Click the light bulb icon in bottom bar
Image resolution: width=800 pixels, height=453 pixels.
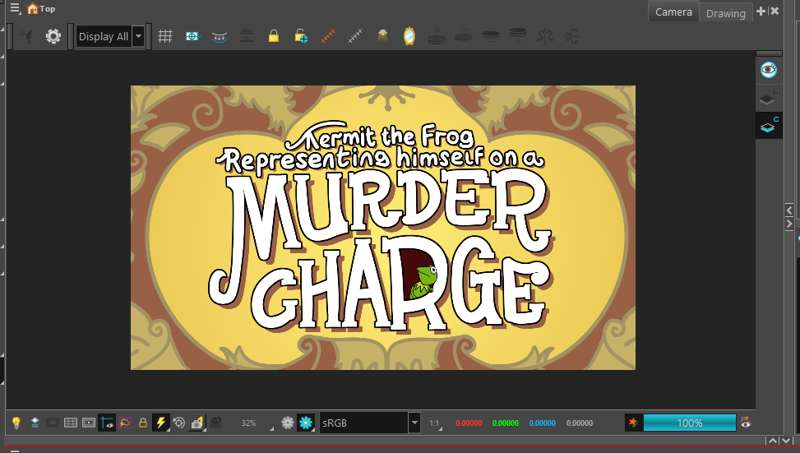point(16,423)
